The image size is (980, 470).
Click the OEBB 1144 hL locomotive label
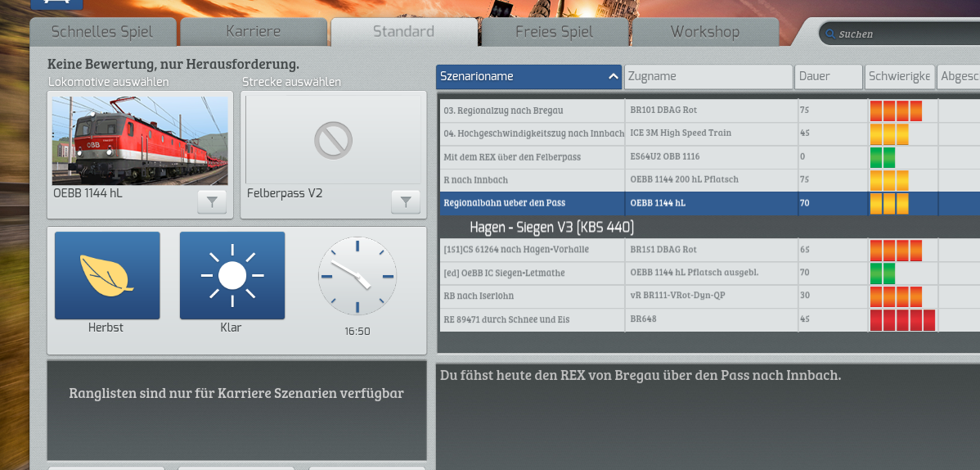(x=88, y=193)
